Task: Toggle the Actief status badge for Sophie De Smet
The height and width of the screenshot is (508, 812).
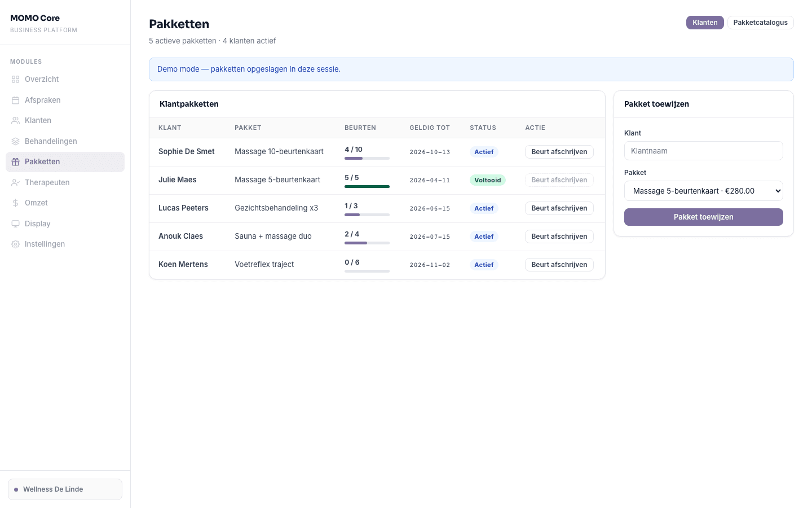Action: (484, 152)
